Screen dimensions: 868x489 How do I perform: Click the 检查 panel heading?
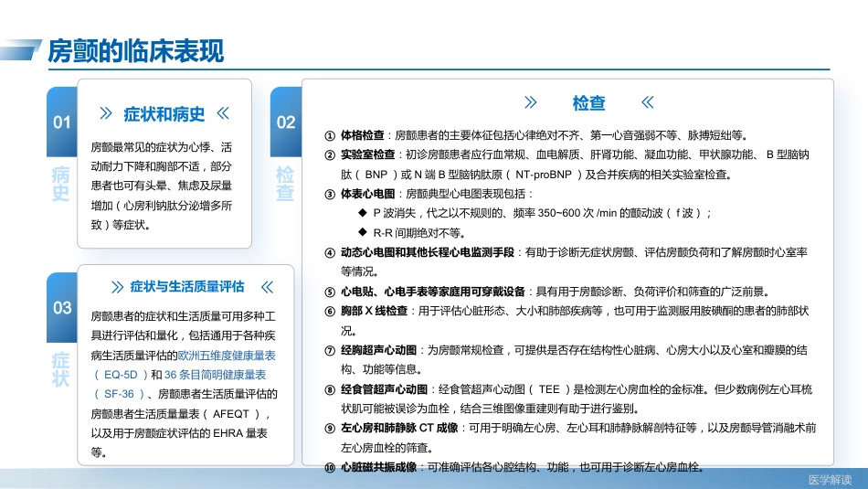(589, 103)
